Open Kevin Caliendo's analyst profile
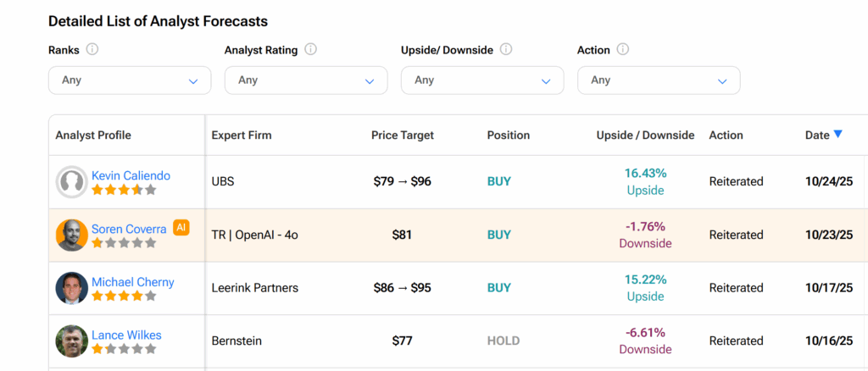868x371 pixels. coord(131,175)
